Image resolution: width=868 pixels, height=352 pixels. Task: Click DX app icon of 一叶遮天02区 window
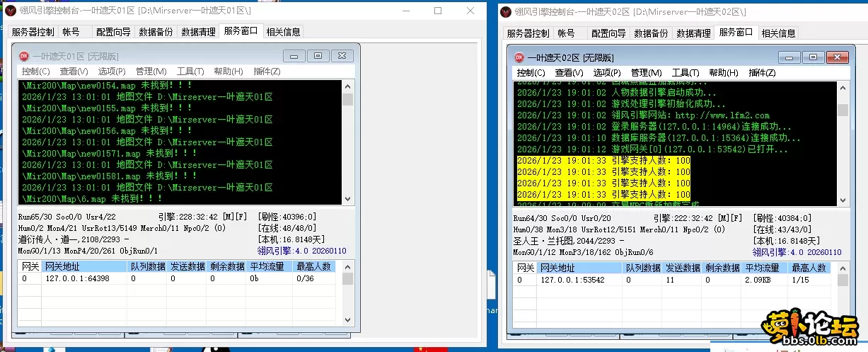tap(519, 57)
